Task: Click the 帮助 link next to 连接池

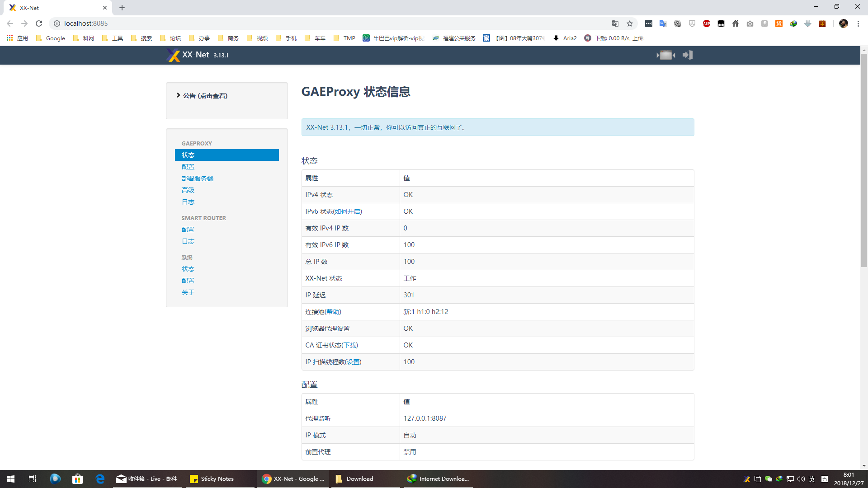Action: tap(333, 312)
